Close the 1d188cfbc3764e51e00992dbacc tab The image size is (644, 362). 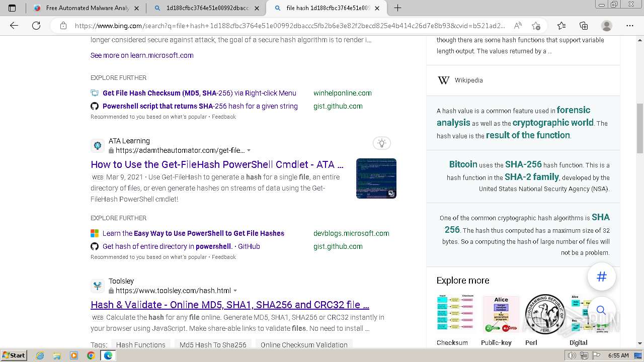pyautogui.click(x=257, y=8)
